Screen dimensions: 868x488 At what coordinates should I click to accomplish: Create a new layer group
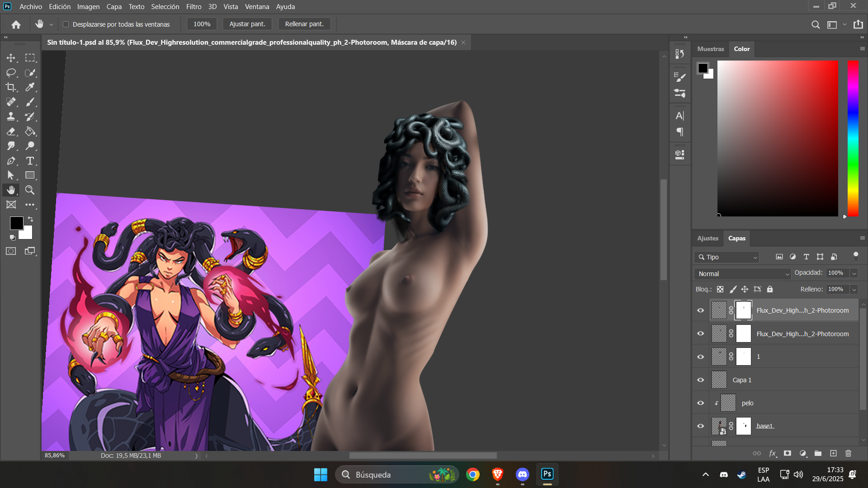click(x=818, y=453)
